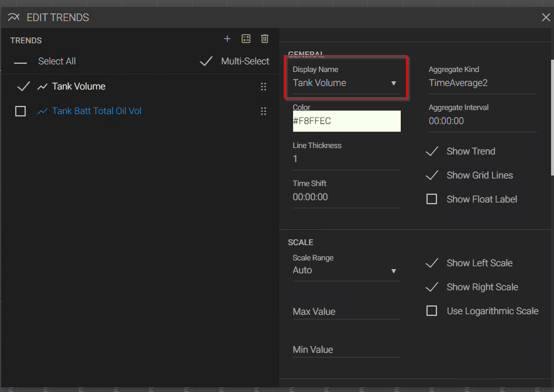Image resolution: width=554 pixels, height=392 pixels.
Task: Click the add trend plus icon
Action: coord(228,39)
